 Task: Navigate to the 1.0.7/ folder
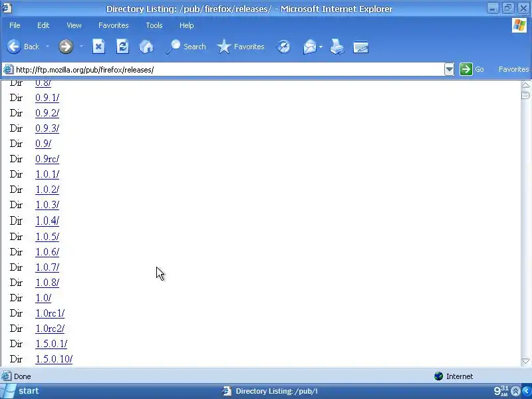click(x=47, y=267)
